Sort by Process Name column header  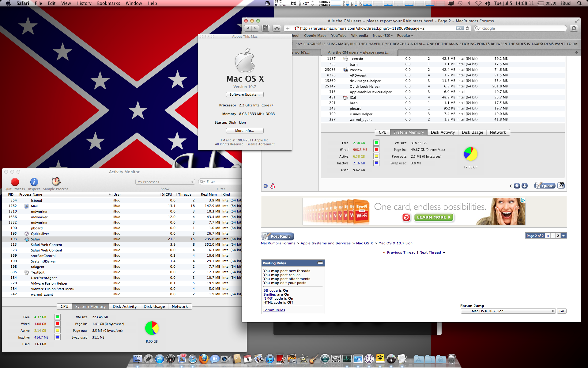(x=65, y=194)
